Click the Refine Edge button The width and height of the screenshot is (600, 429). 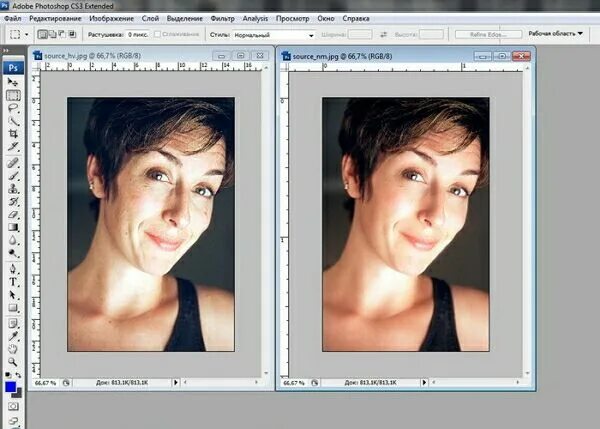[488, 34]
